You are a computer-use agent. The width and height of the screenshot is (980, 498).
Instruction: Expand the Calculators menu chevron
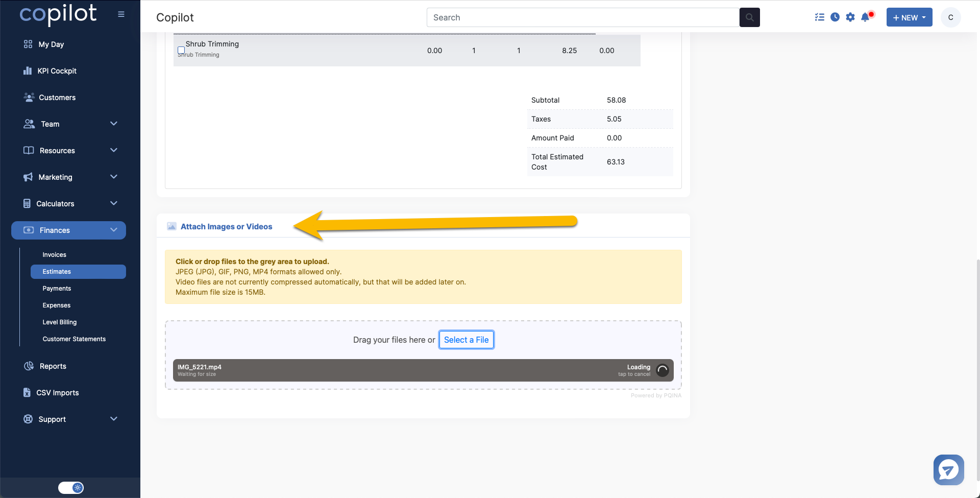(x=114, y=203)
